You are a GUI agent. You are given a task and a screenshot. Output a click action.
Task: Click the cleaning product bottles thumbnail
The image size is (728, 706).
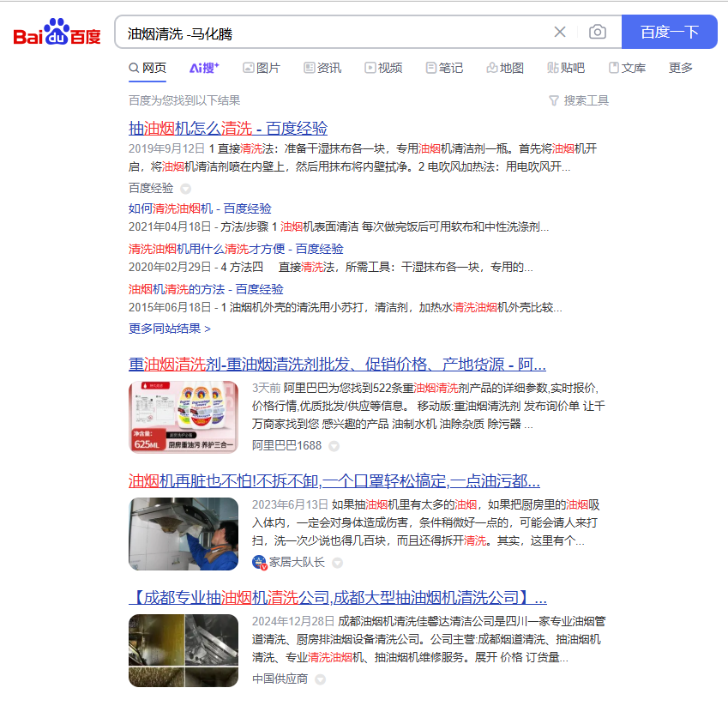click(x=184, y=417)
